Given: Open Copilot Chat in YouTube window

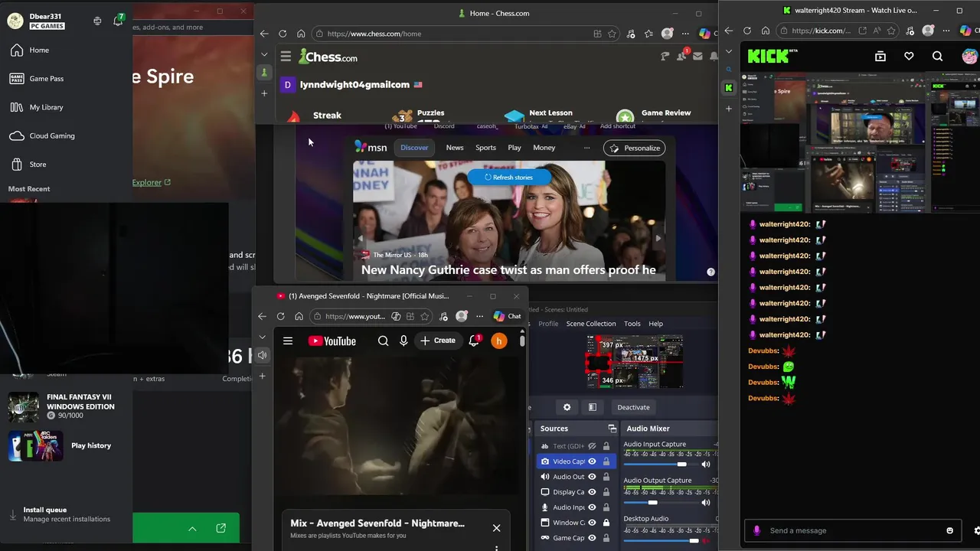Looking at the screenshot, I should (507, 316).
